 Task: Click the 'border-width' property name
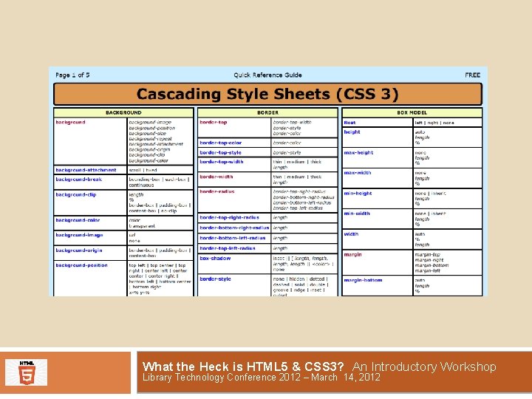[x=216, y=177]
